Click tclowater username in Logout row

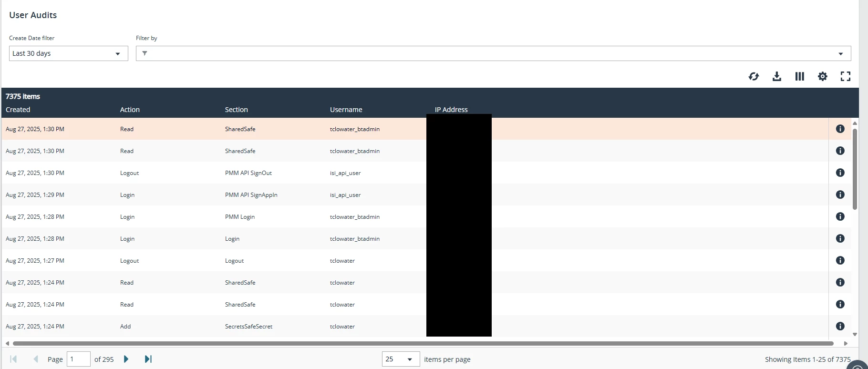(x=342, y=261)
